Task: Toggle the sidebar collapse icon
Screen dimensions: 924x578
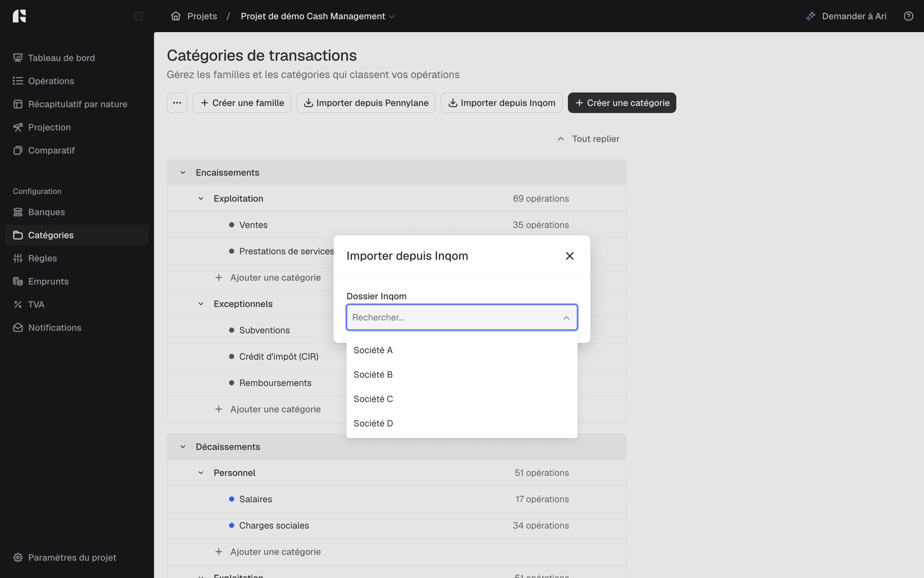Action: [x=139, y=16]
